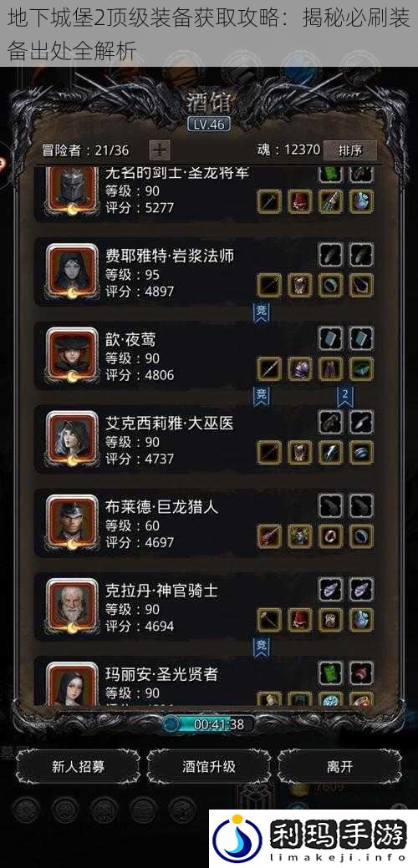Tap the weapon slot of 布莱德·巨龙猎人
Screen dimensions: 418x868
[269, 536]
